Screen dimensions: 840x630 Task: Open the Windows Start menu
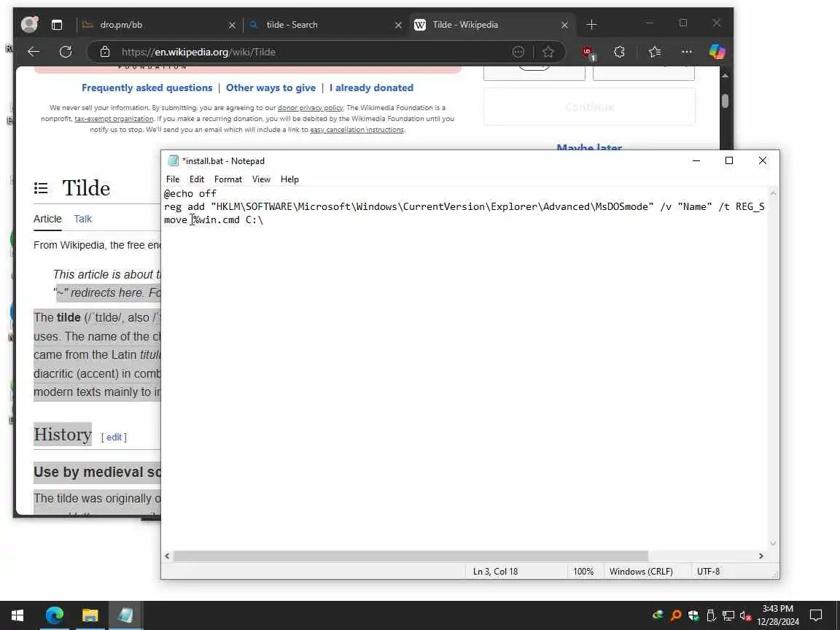click(17, 615)
